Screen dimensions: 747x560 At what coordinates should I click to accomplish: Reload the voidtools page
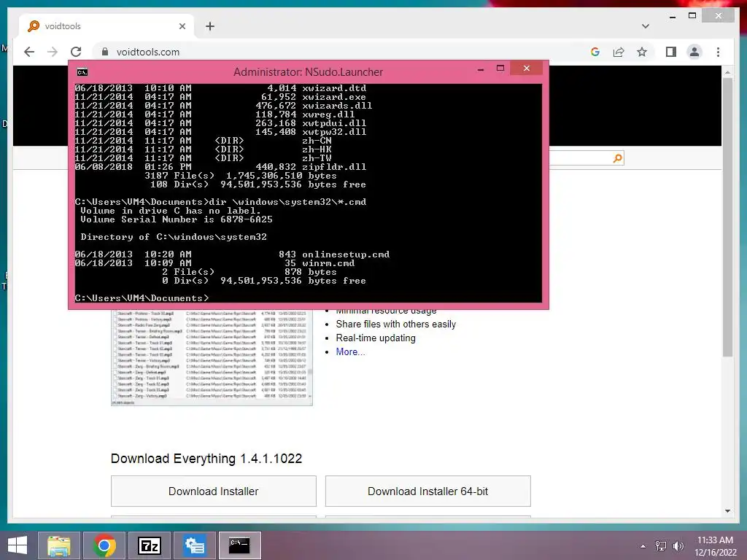click(x=76, y=52)
